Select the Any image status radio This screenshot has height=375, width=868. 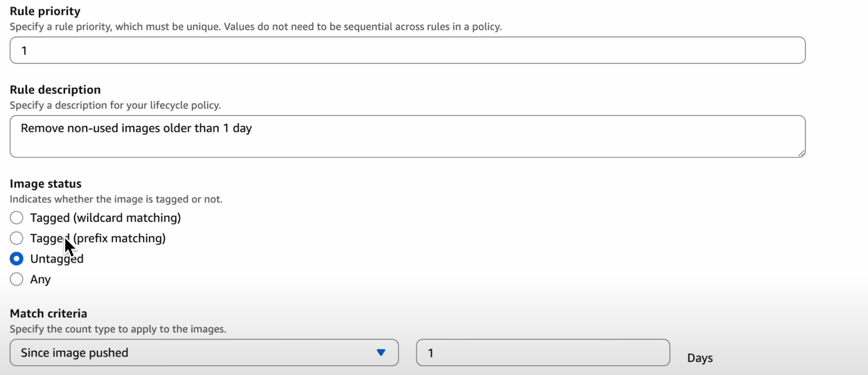pos(16,279)
